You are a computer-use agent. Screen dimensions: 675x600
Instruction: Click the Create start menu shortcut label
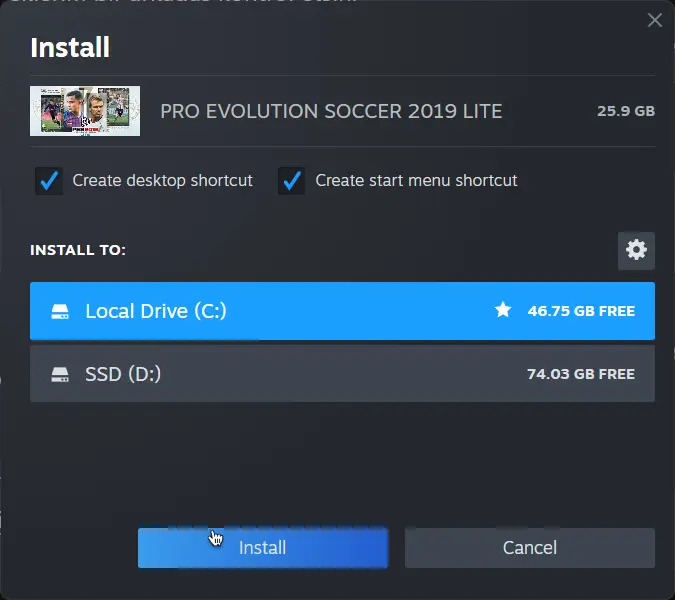pyautogui.click(x=416, y=181)
